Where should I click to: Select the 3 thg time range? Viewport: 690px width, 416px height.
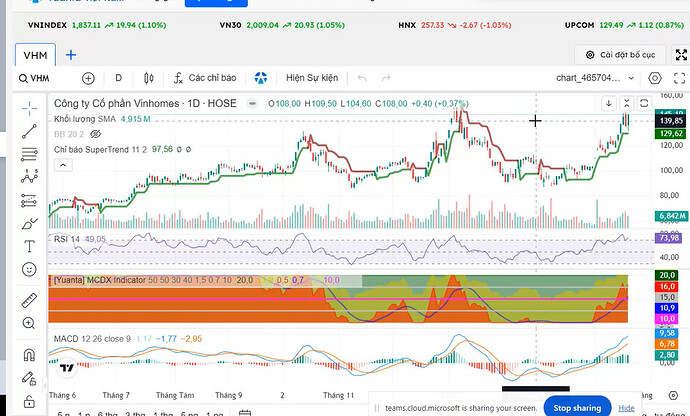[x=134, y=414]
